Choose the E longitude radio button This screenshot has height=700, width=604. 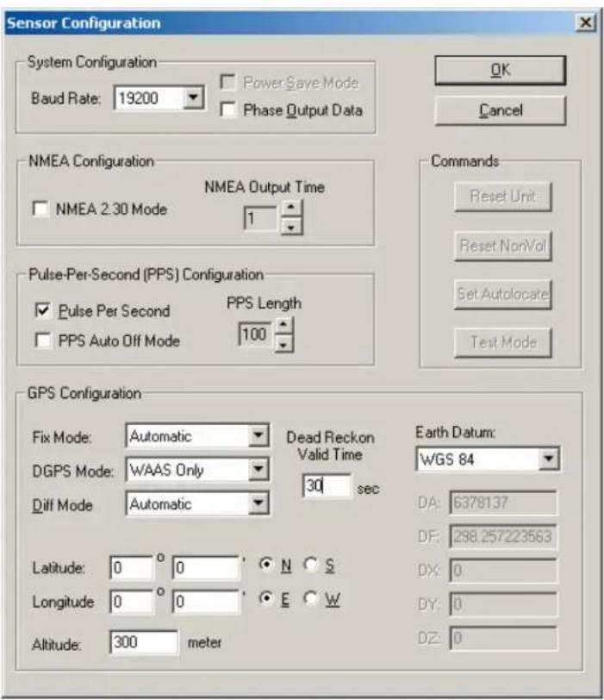266,598
